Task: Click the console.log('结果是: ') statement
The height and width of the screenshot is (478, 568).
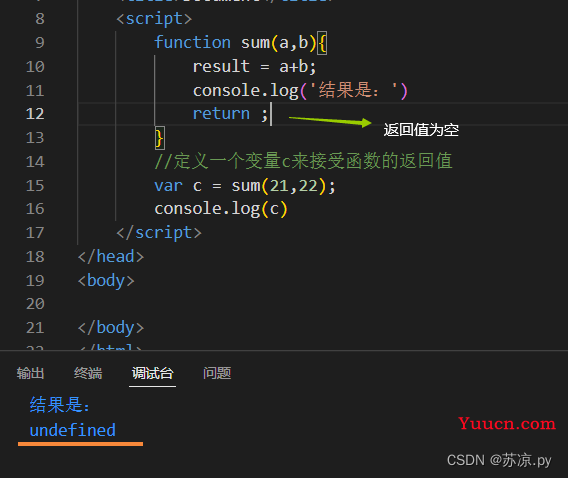Action: pos(300,90)
